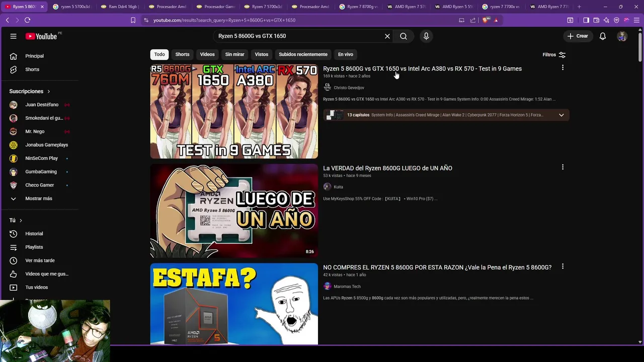Go back to the previous page
The width and height of the screenshot is (644, 362).
click(7, 20)
